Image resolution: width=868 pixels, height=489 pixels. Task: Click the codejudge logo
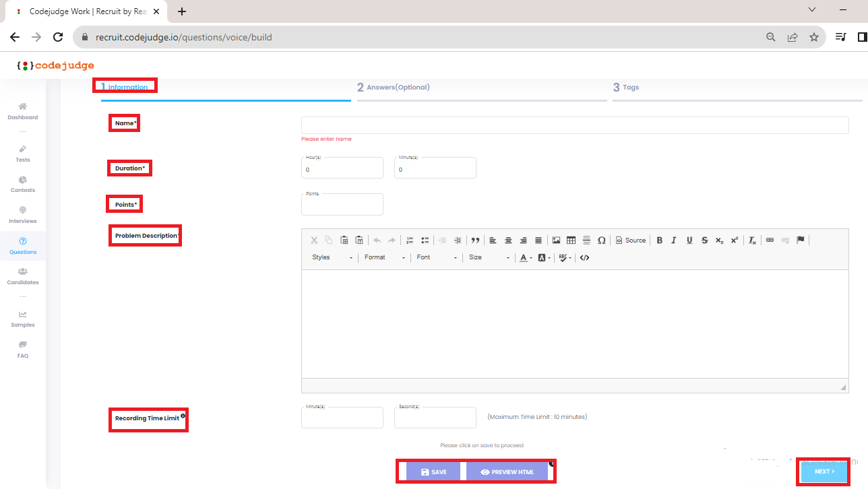(55, 65)
